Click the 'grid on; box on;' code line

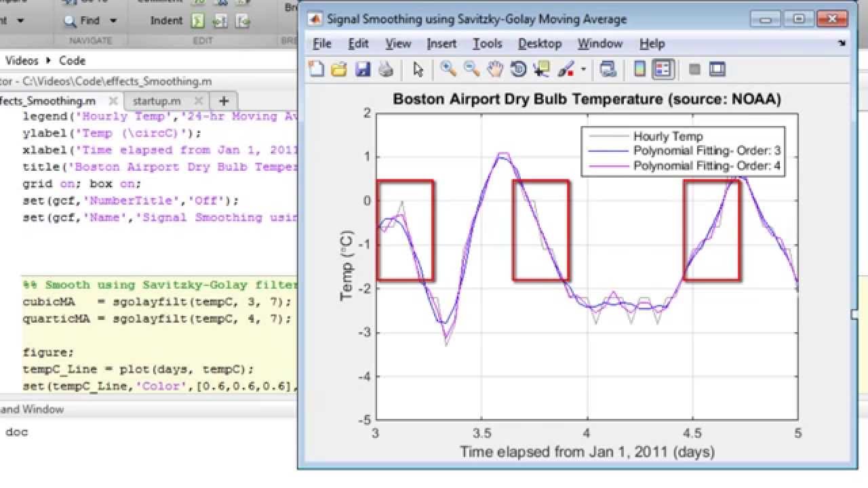81,184
